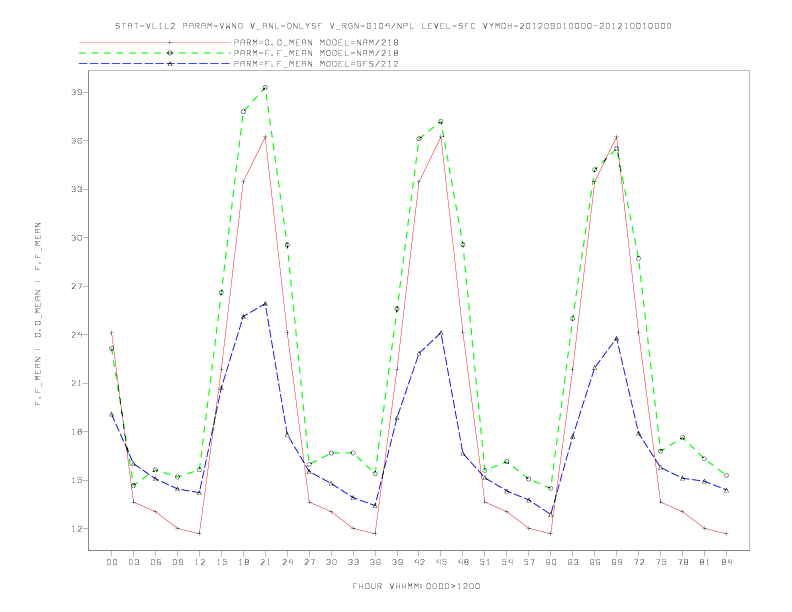Click the circle marker on green legend line
The height and width of the screenshot is (612, 792).
click(x=170, y=53)
